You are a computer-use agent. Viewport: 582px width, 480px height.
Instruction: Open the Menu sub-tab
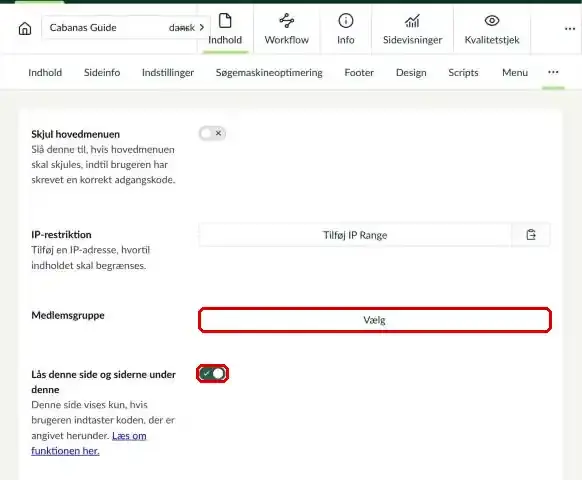(x=515, y=72)
